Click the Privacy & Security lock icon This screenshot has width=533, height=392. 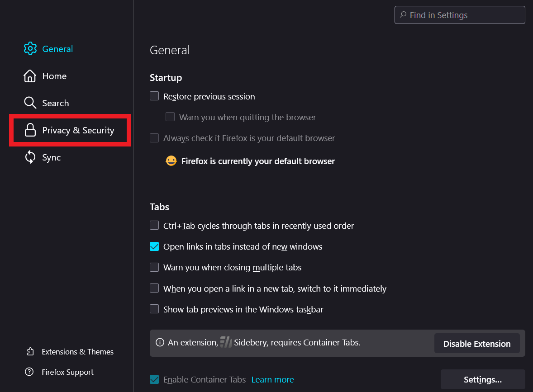pyautogui.click(x=30, y=130)
